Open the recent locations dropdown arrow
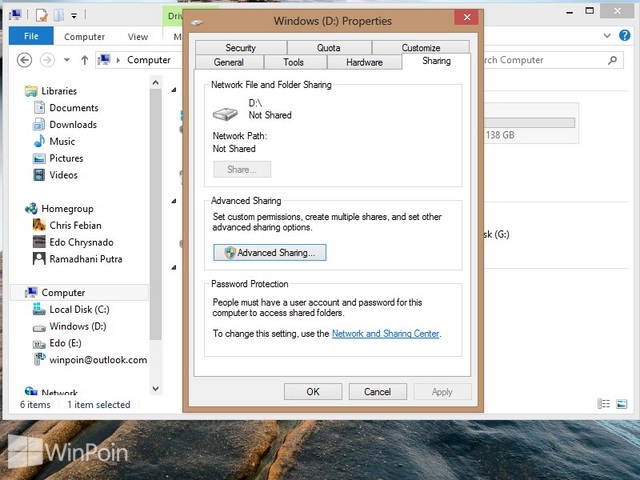Screen dimensions: 640x480 point(67,60)
